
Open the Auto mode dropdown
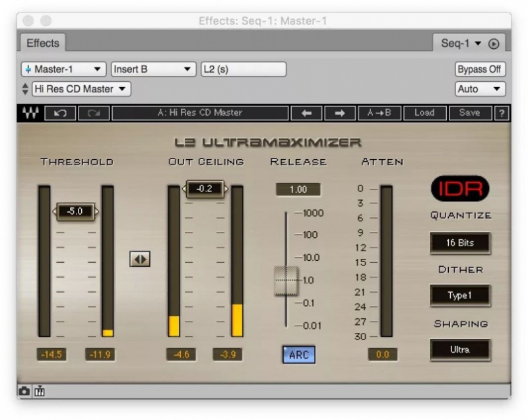coord(480,89)
